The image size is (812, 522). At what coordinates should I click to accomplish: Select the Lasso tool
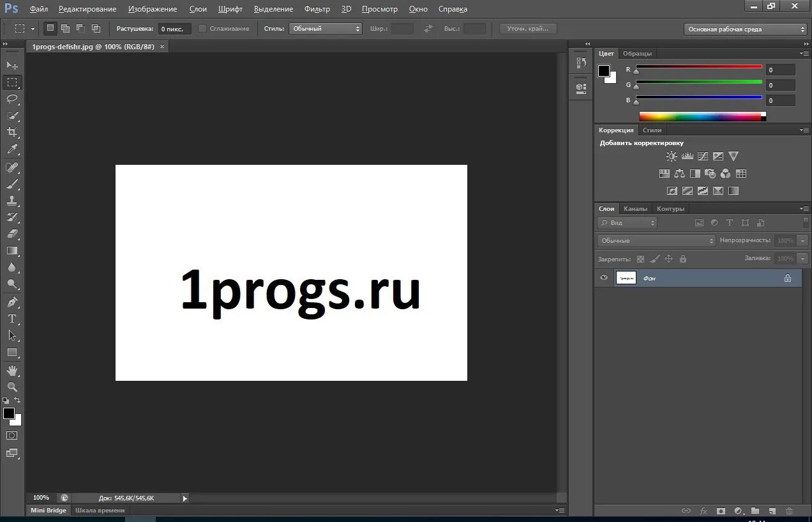(12, 99)
